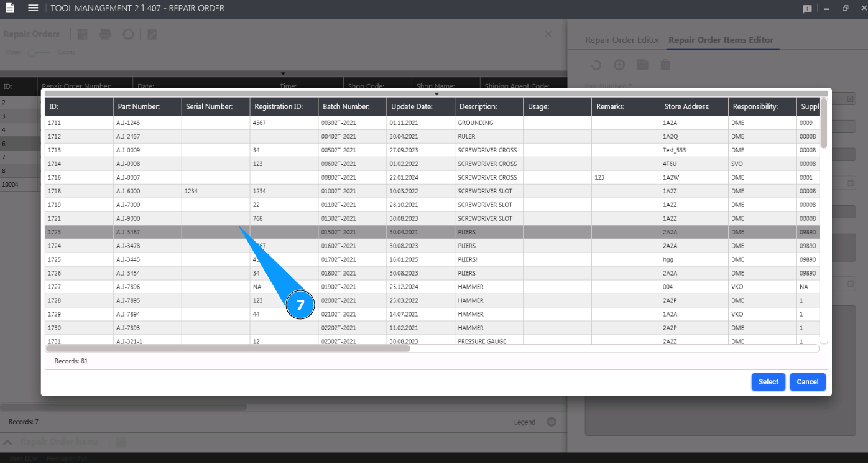Screen dimensions: 868x464
Task: Click the dialog's vertical scrollbar thumb
Action: pos(824,123)
